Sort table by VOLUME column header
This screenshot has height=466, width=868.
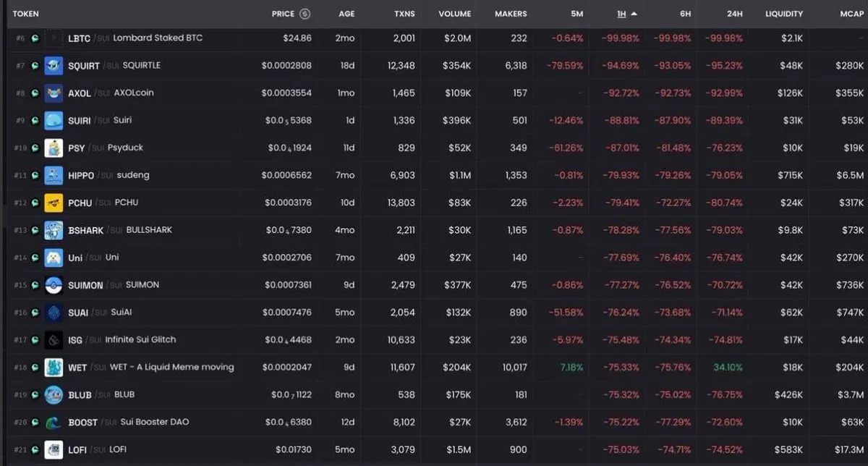pos(454,14)
